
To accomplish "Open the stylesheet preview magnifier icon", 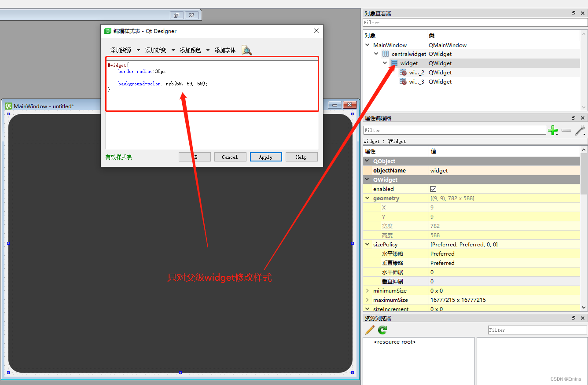I will click(x=247, y=50).
